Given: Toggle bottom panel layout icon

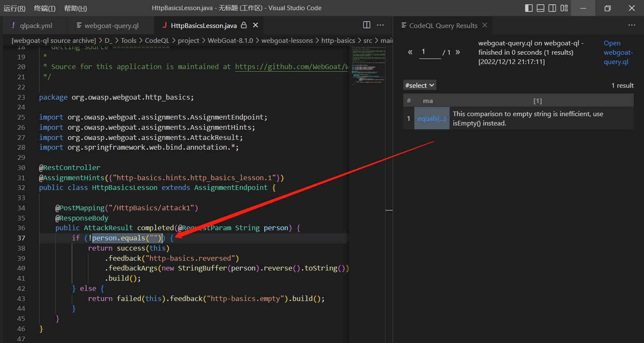Looking at the screenshot, I should pos(540,8).
